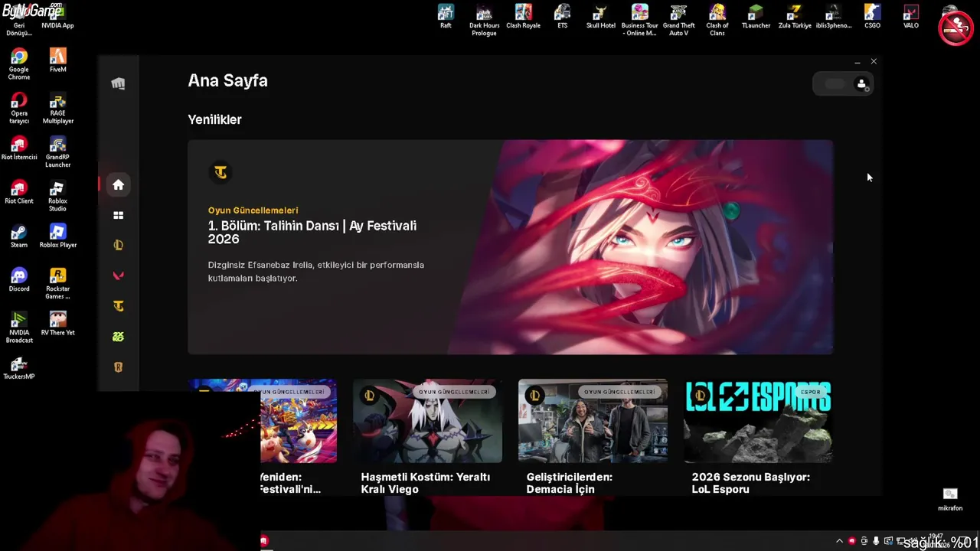This screenshot has height=551, width=980.
Task: Open Opera tarayıcı desktop icon
Action: click(x=19, y=108)
